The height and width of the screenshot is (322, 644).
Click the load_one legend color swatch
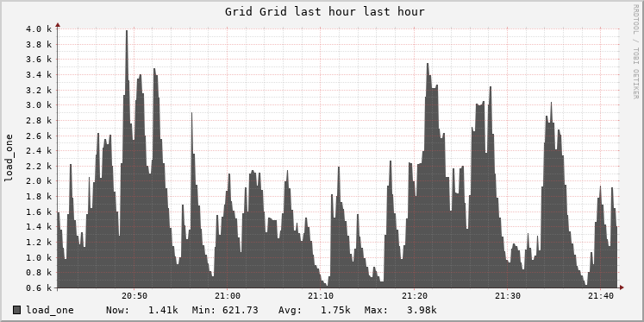pyautogui.click(x=17, y=310)
